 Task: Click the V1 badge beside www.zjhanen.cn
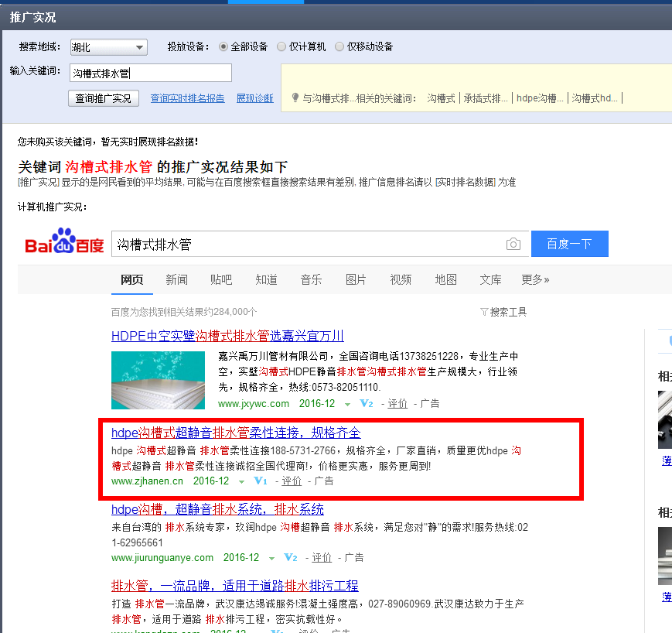click(x=260, y=481)
